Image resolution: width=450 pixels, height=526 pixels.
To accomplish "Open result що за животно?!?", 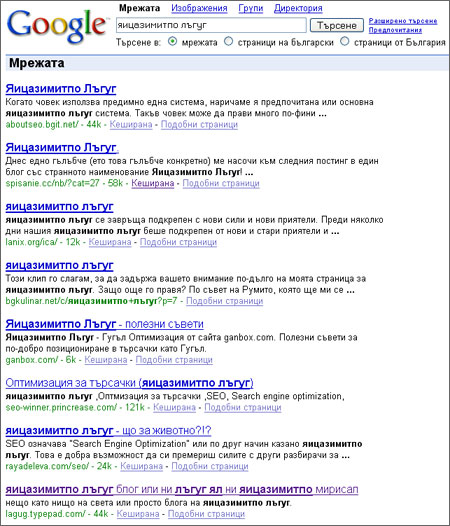I will (108, 431).
